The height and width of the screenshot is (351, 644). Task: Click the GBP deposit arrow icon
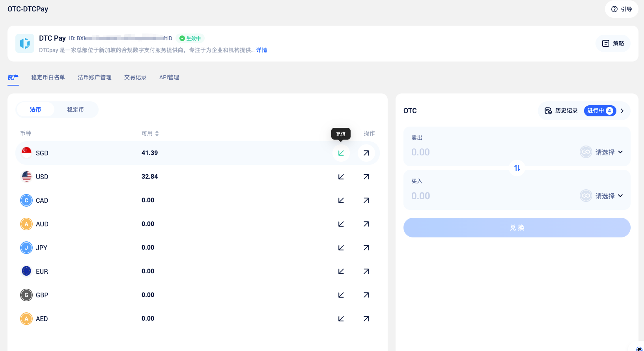[341, 295]
